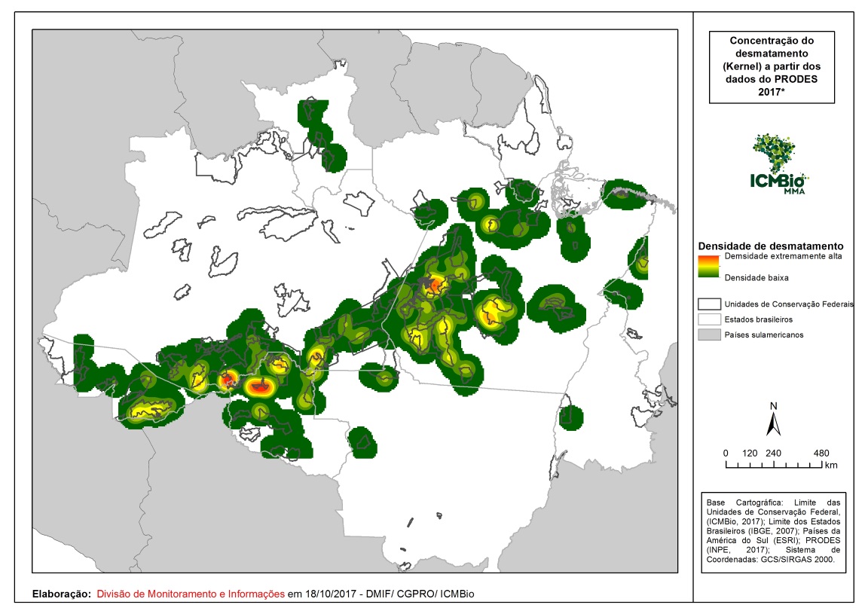Click the Elaboração label in the footer
Viewport: 868px width, 614px height.
pyautogui.click(x=62, y=594)
